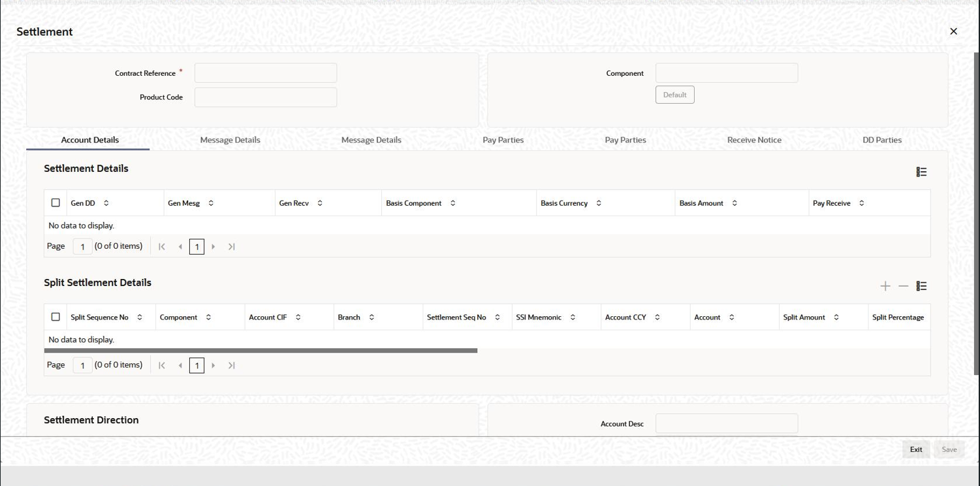Viewport: 980px width, 486px height.
Task: Jump to first page of Settlement Details
Action: pyautogui.click(x=161, y=246)
